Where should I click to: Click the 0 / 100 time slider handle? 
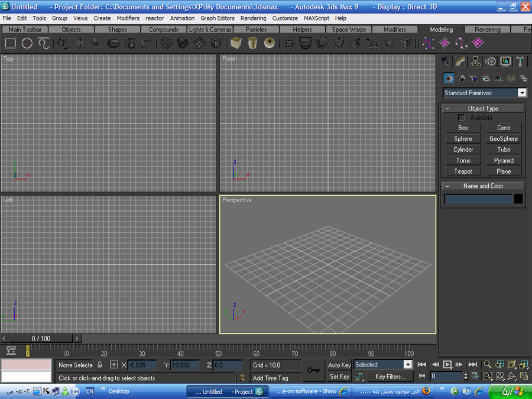tap(41, 338)
